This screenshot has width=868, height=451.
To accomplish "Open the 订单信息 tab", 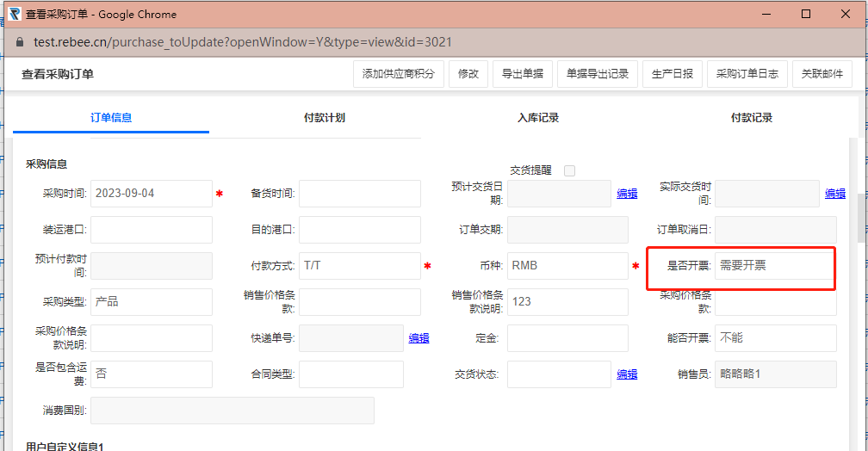I will pos(111,117).
